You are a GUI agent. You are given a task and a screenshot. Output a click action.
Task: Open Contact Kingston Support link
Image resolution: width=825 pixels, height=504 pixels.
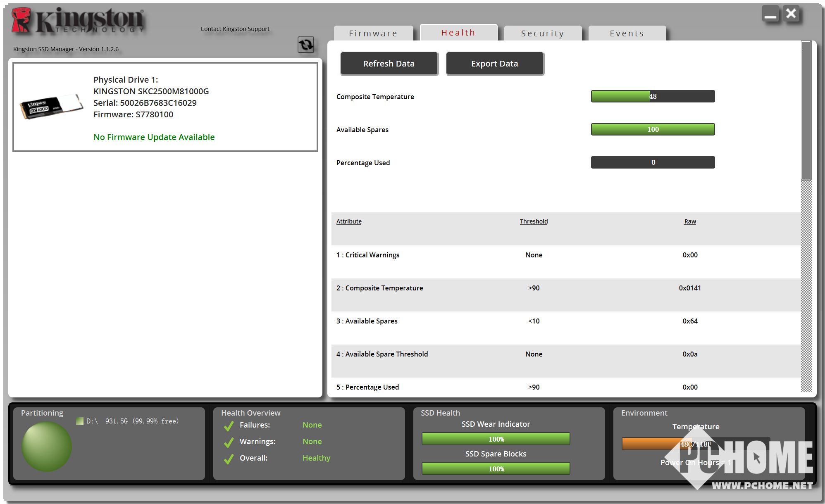click(235, 29)
